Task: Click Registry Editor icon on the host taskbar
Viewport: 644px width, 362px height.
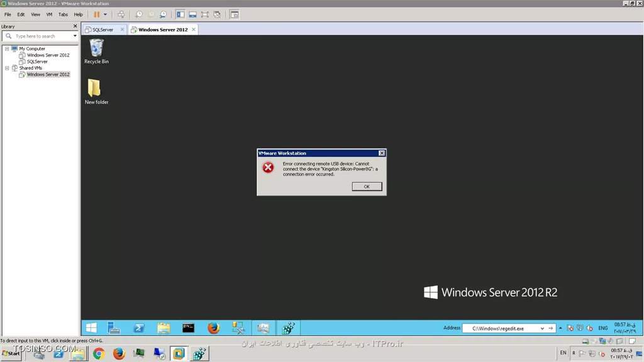Action: (x=199, y=353)
